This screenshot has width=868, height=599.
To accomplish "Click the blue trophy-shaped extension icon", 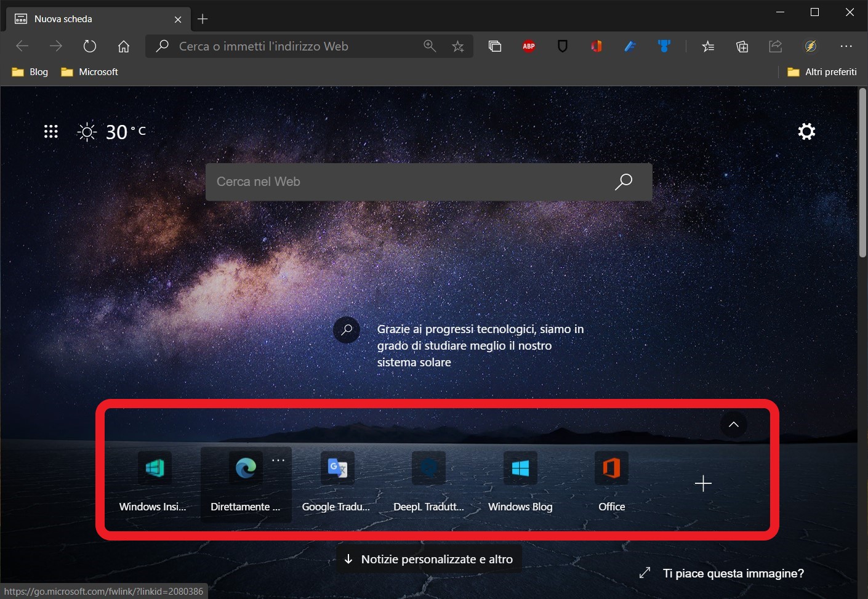I will 664,46.
